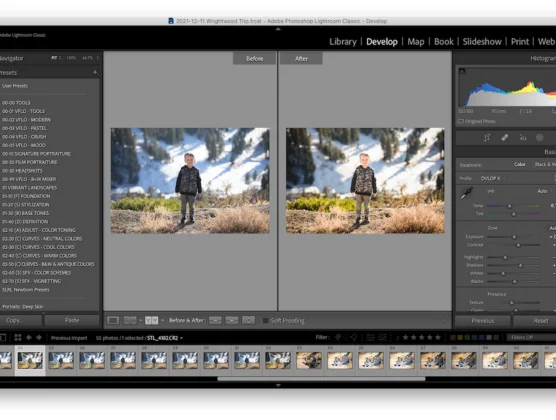The height and width of the screenshot is (420, 556).
Task: Click the flagged filter flag icon
Action: (338, 337)
